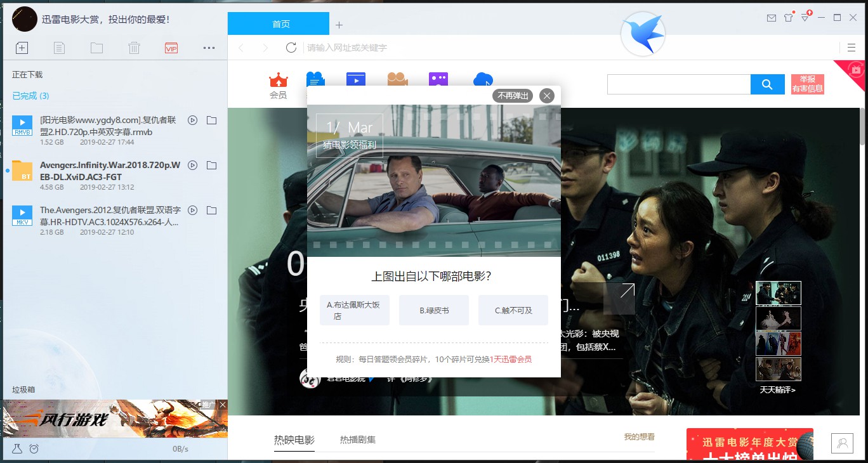868x463 pixels.
Task: Click the quiz movie still image
Action: pos(434,181)
